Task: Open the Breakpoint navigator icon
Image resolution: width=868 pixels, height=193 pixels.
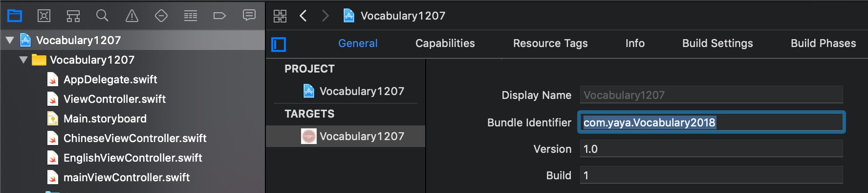Action: tap(220, 16)
